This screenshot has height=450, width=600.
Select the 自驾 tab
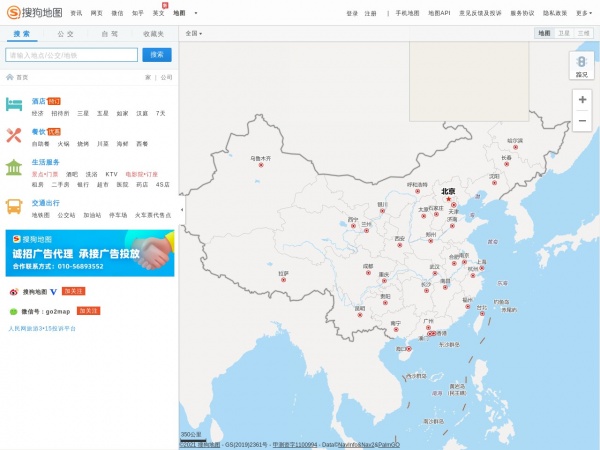tap(109, 34)
